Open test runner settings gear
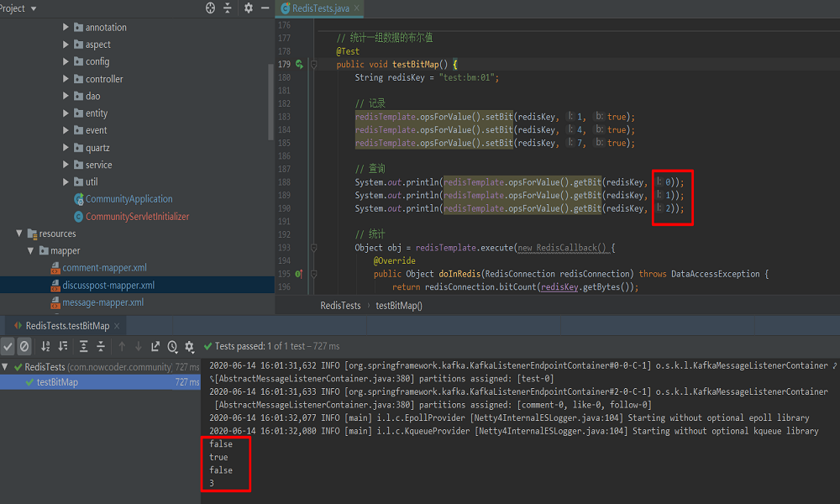The width and height of the screenshot is (840, 504). pos(189,347)
